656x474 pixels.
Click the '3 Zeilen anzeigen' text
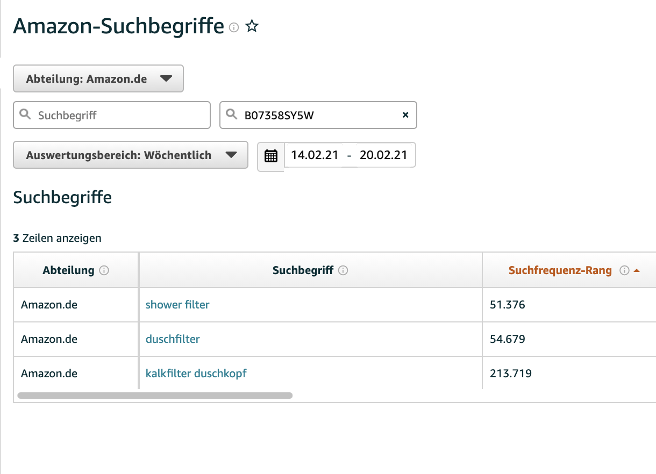pos(57,238)
